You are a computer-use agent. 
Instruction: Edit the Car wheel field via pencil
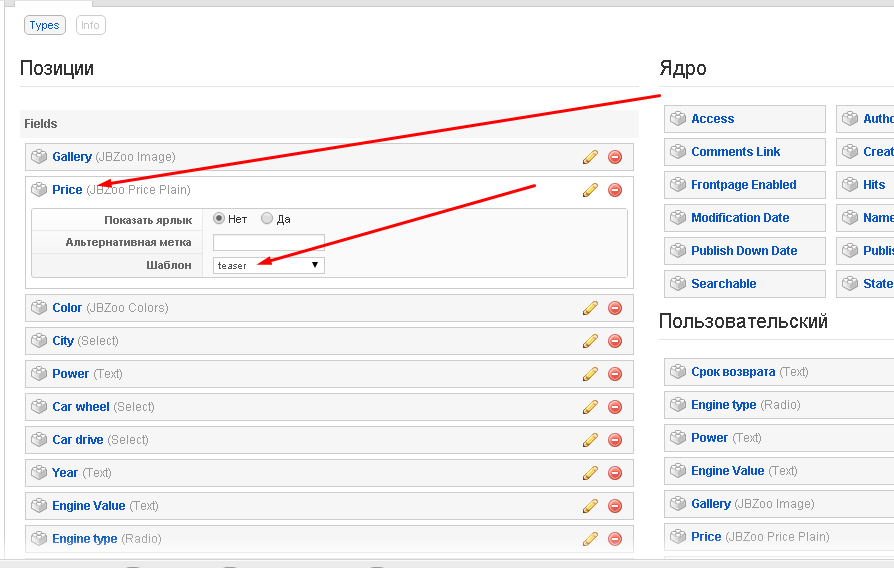click(x=590, y=407)
